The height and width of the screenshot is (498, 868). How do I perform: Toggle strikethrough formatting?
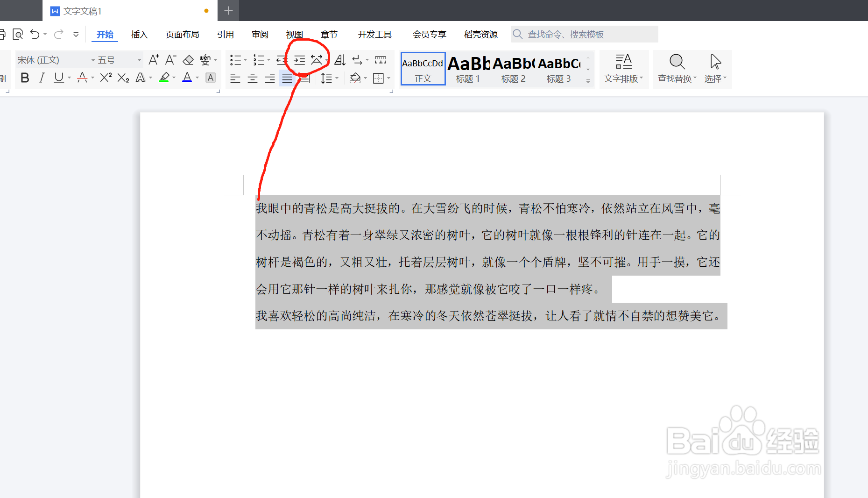tap(83, 78)
